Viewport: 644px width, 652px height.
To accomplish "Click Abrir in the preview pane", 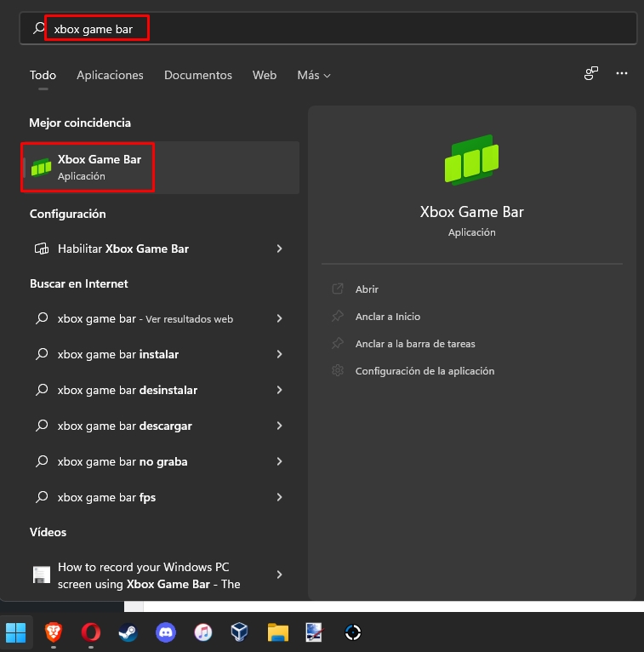I will tap(367, 289).
